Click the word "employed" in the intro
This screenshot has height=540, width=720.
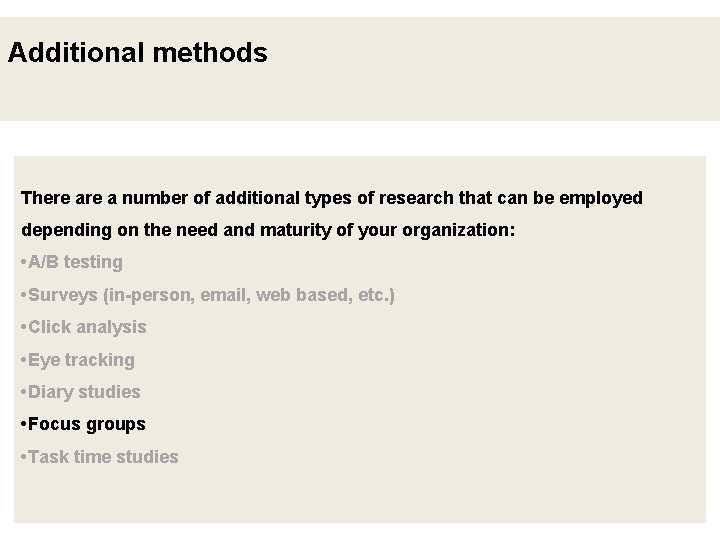pyautogui.click(x=601, y=198)
